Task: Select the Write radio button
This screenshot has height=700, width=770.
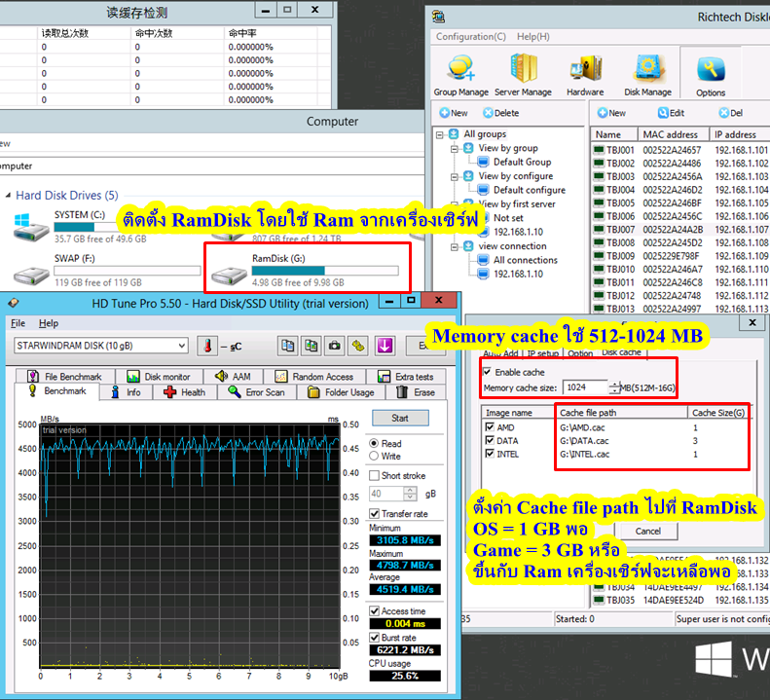Action: 374,456
